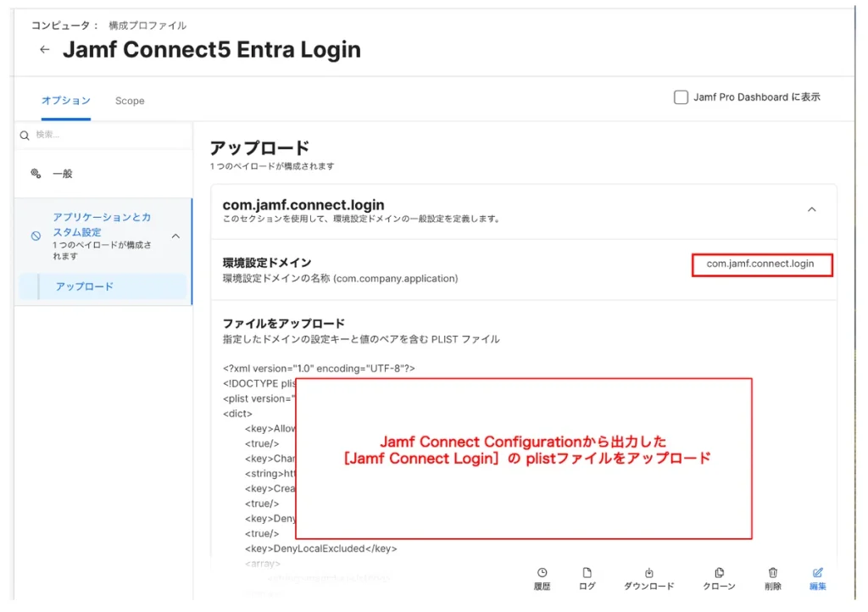Click the search magnifier icon in sidebar
Viewport: 868px width, 612px height.
pos(25,136)
